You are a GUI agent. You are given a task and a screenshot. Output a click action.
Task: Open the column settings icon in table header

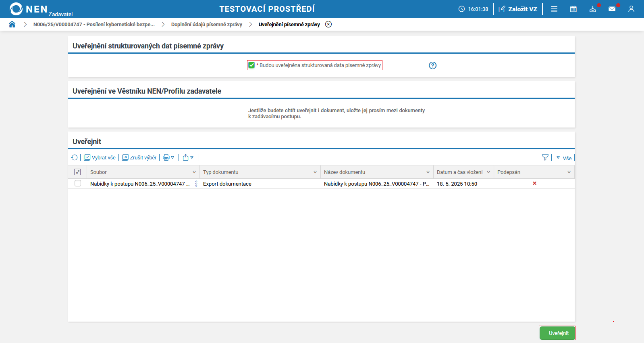(77, 172)
